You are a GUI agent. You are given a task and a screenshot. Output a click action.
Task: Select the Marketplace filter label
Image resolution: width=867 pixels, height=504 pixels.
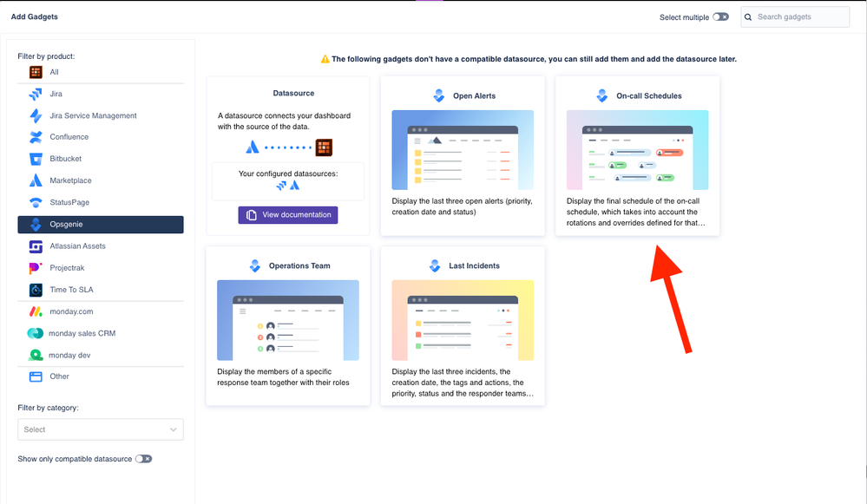pyautogui.click(x=71, y=180)
